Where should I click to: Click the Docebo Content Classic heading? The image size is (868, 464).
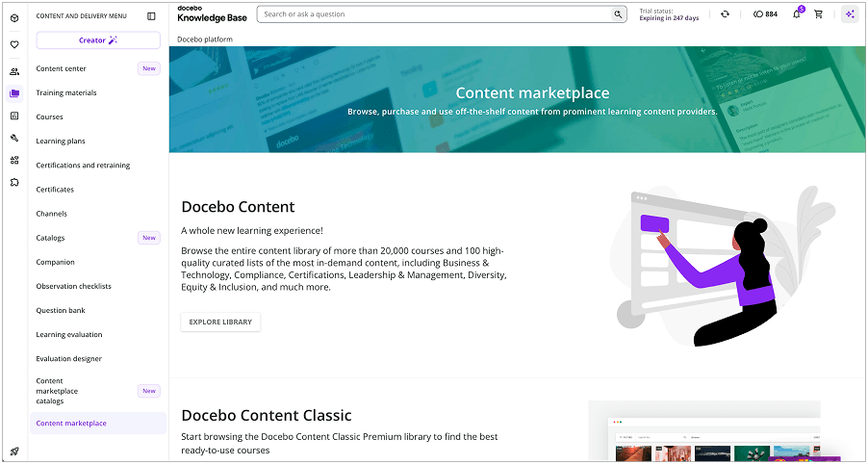[267, 415]
